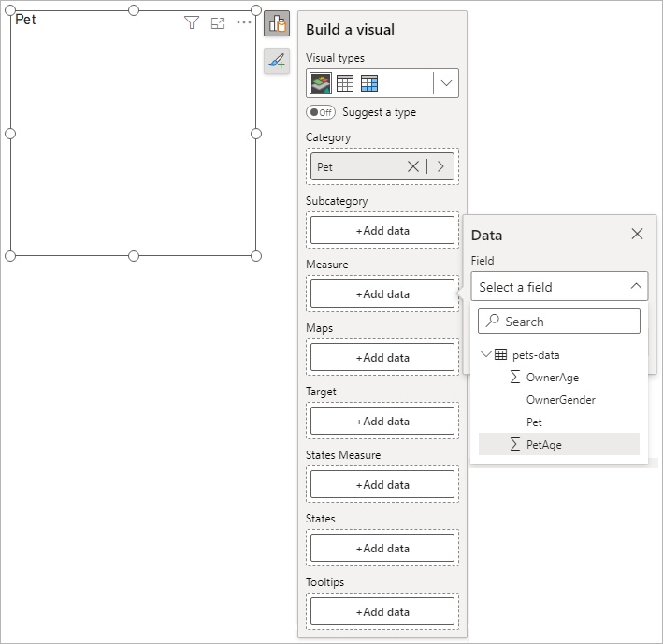
Task: Select the Build a visual pane icon
Action: click(x=277, y=24)
